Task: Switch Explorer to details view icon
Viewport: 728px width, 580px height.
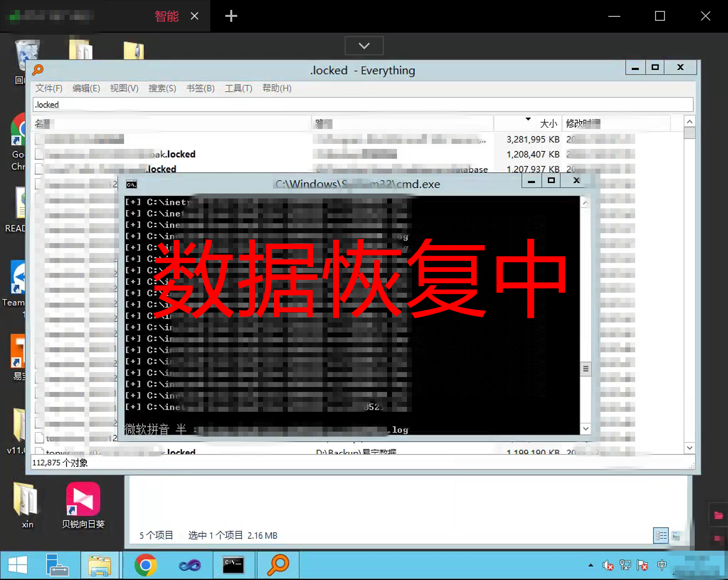Action: pyautogui.click(x=661, y=535)
